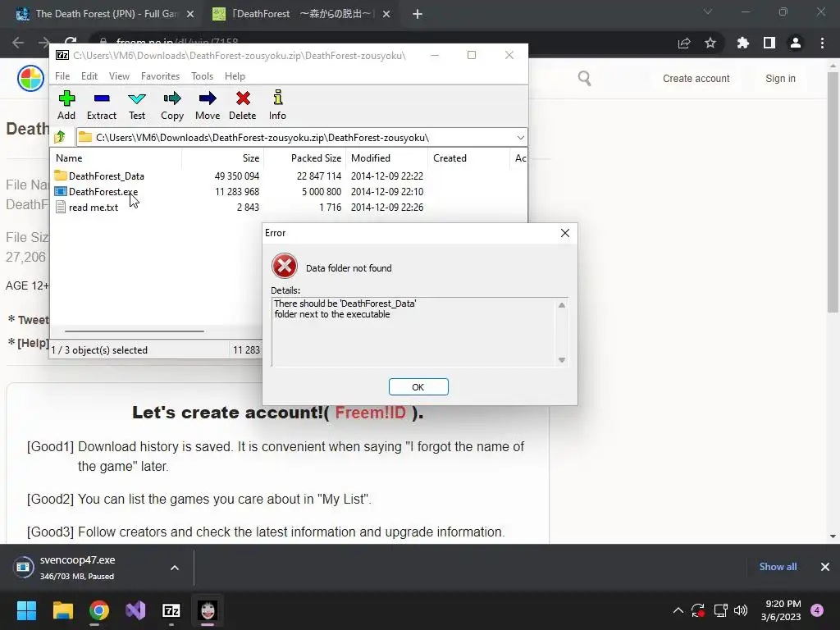Click the Delete toolbar icon in 7-Zip
The width and height of the screenshot is (840, 630).
[x=243, y=106]
